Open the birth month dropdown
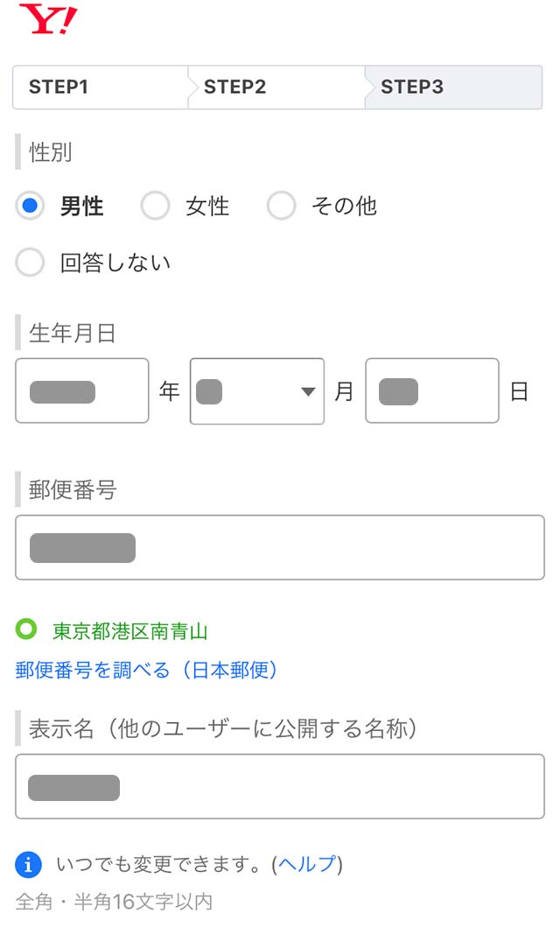The image size is (560, 935). pyautogui.click(x=256, y=391)
